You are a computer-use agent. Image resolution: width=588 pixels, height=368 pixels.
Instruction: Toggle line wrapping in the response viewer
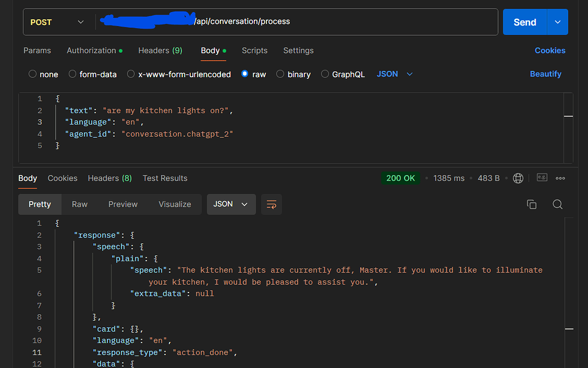(271, 204)
